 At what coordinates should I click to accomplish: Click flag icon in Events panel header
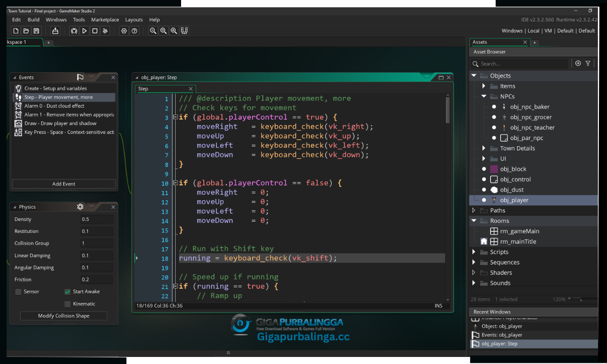pos(80,77)
